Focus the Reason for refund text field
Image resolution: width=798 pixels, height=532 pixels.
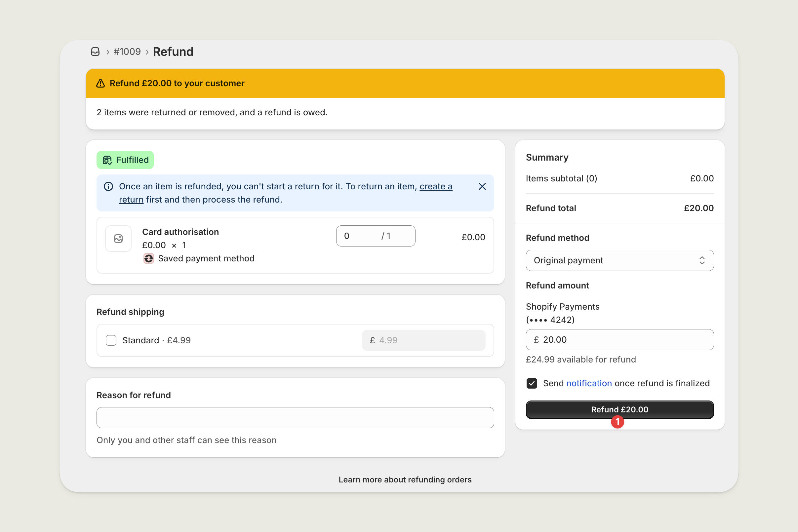click(x=295, y=418)
